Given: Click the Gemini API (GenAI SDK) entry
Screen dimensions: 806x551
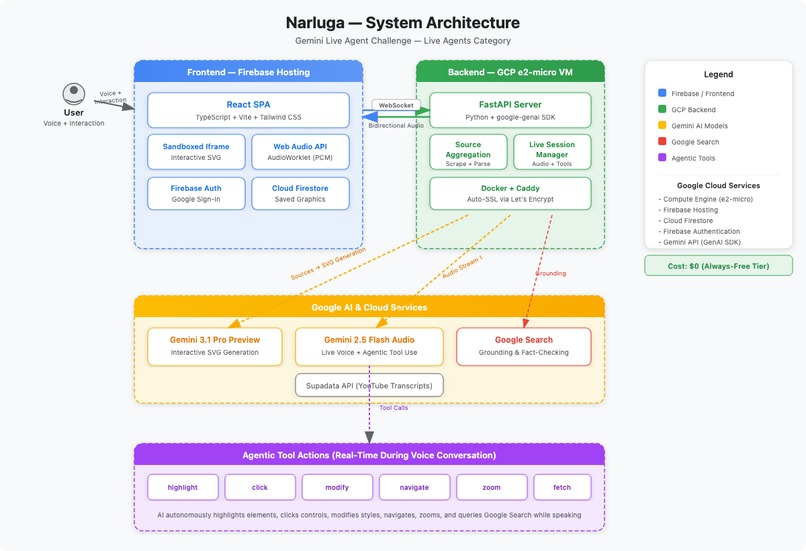Looking at the screenshot, I should click(699, 242).
